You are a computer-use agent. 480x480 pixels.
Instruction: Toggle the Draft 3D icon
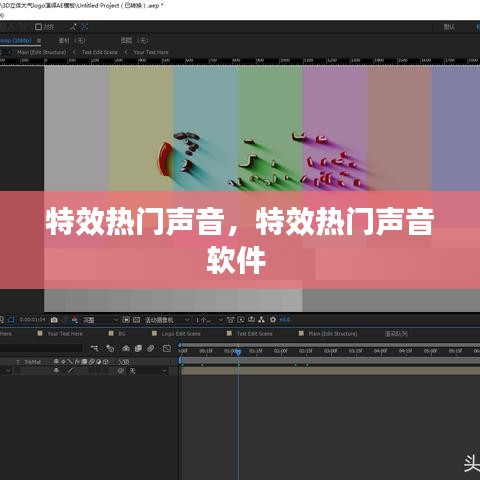pos(110,348)
